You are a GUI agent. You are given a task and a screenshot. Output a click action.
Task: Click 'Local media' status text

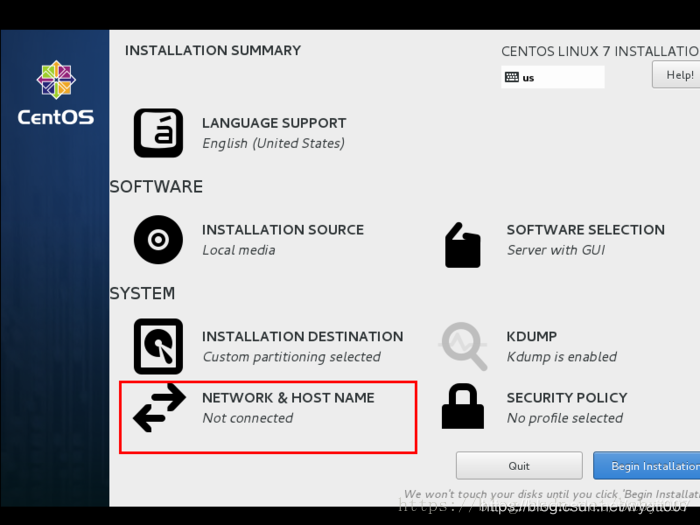click(x=239, y=250)
